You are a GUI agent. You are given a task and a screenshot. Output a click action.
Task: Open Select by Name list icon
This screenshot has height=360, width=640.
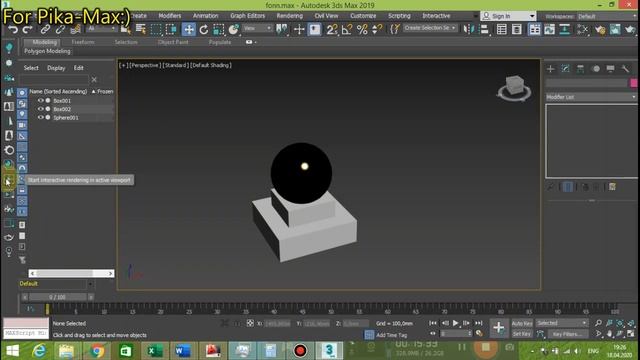point(141,29)
